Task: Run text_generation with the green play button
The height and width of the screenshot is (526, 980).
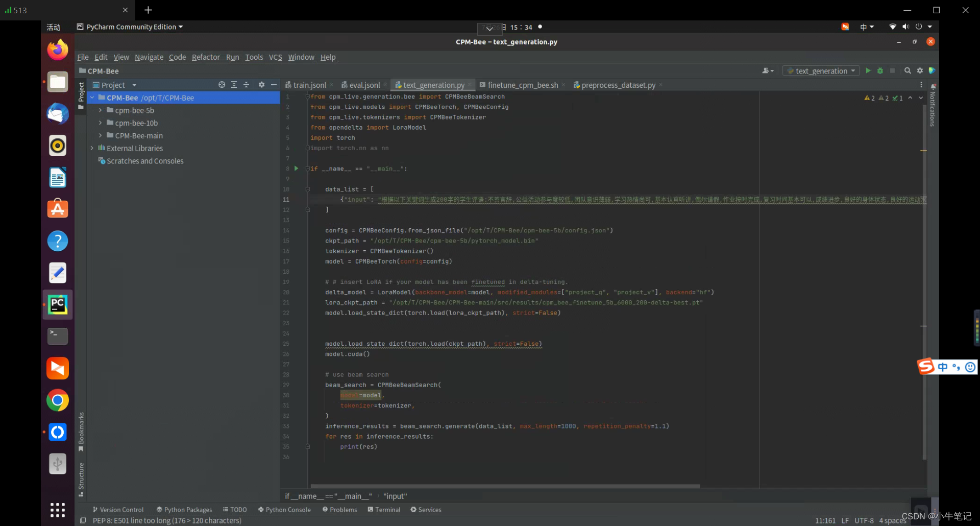Action: point(868,70)
